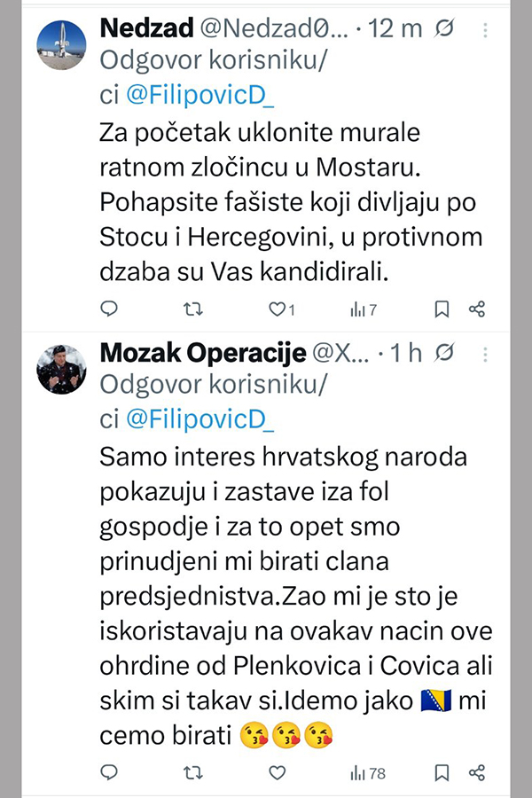View analytics on Nedzad's tweet
The height and width of the screenshot is (798, 532).
click(x=363, y=309)
